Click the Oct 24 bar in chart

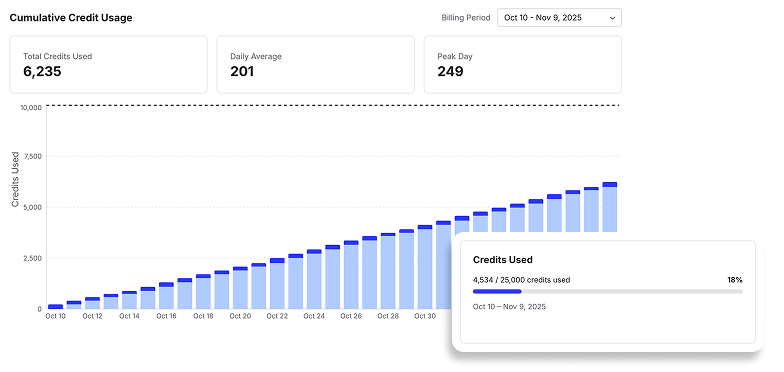coord(314,279)
